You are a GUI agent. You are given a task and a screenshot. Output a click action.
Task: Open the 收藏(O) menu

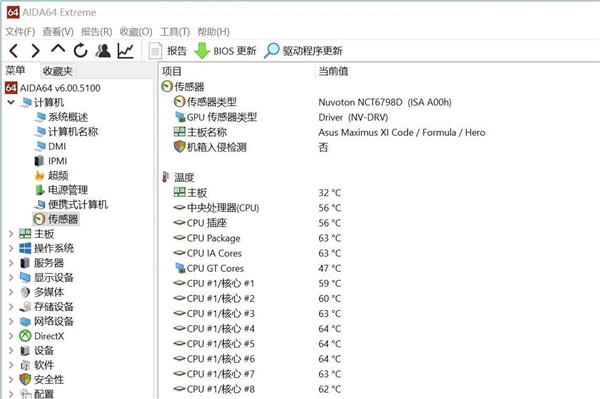136,32
